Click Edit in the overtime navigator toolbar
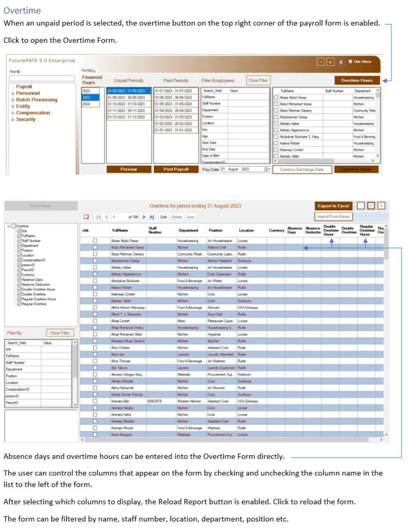This screenshot has height=532, width=410. tap(164, 217)
